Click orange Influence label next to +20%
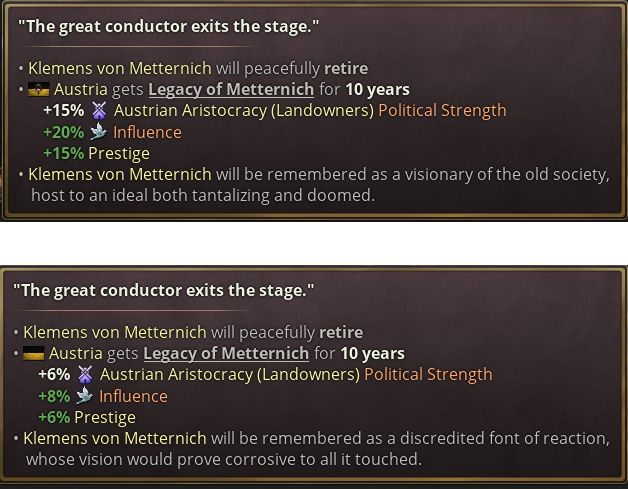Viewport: 628px width, 489px height. pos(147,132)
